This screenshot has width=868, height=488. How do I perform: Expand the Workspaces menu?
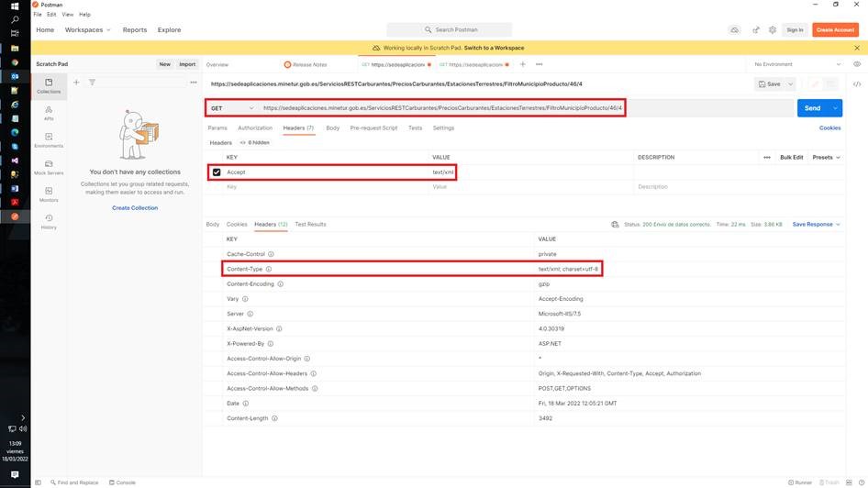coord(87,30)
